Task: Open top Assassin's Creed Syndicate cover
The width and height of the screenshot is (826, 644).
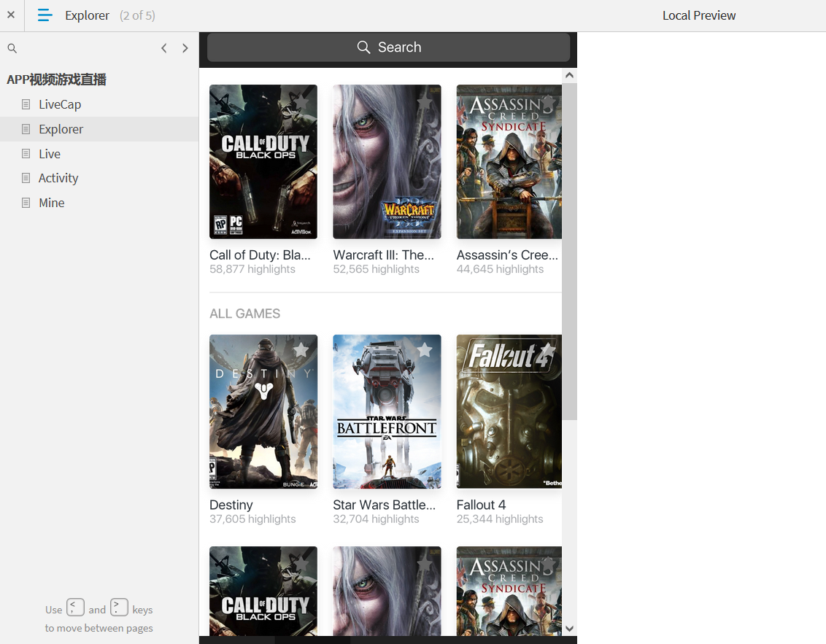Action: (x=509, y=162)
